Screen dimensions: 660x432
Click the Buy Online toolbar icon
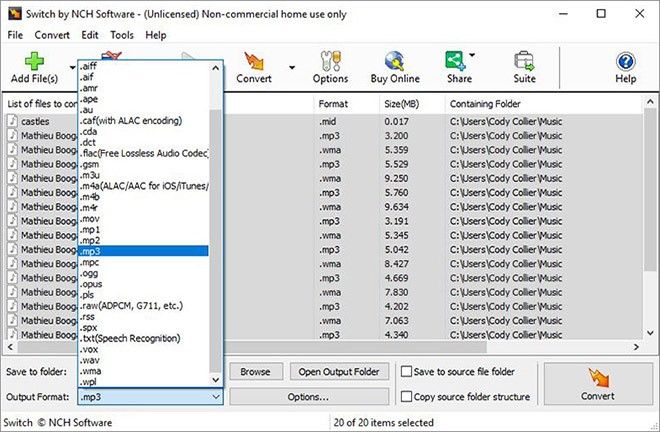click(x=394, y=66)
